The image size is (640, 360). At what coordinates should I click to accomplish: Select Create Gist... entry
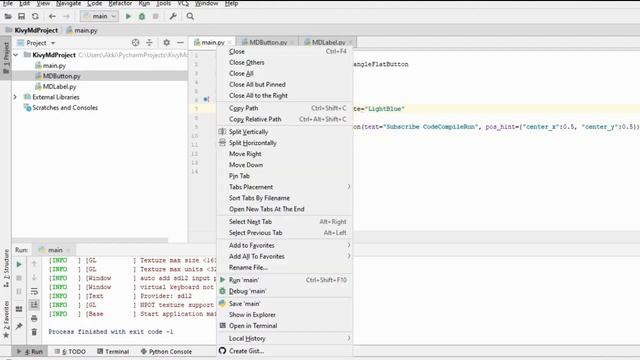pyautogui.click(x=285, y=351)
